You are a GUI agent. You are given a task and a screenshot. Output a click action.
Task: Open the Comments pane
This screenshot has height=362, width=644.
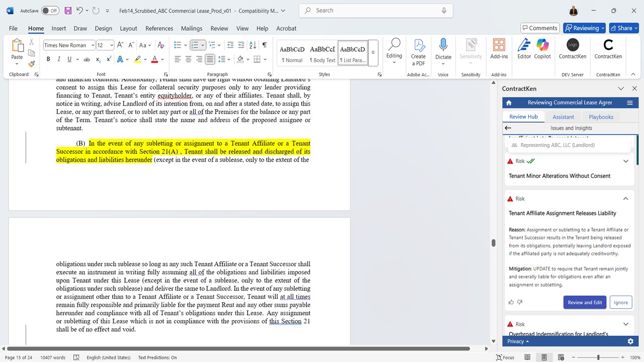[x=540, y=28]
